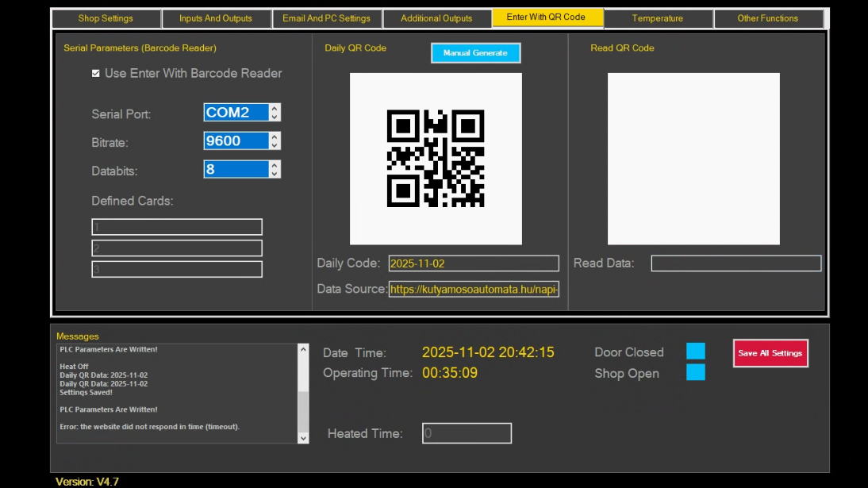Select Enter With QR Code tab

click(x=546, y=17)
